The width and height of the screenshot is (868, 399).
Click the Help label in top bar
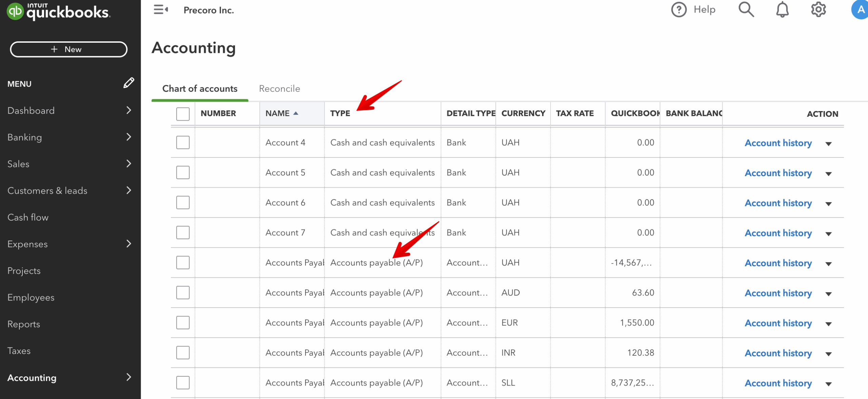click(704, 9)
